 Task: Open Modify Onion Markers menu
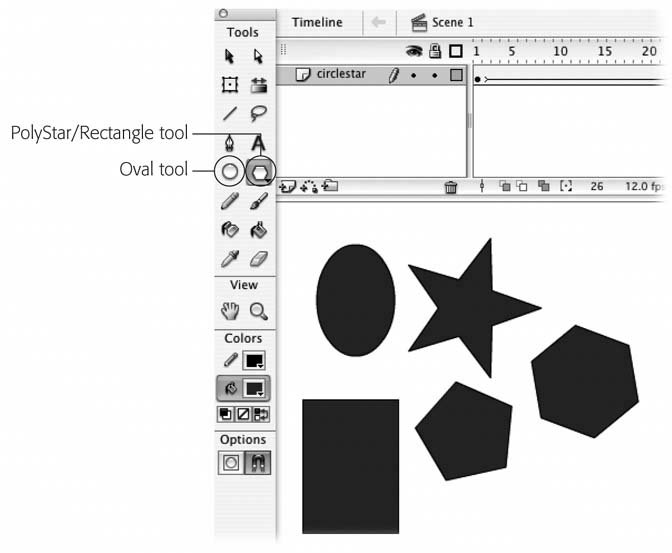(x=566, y=186)
